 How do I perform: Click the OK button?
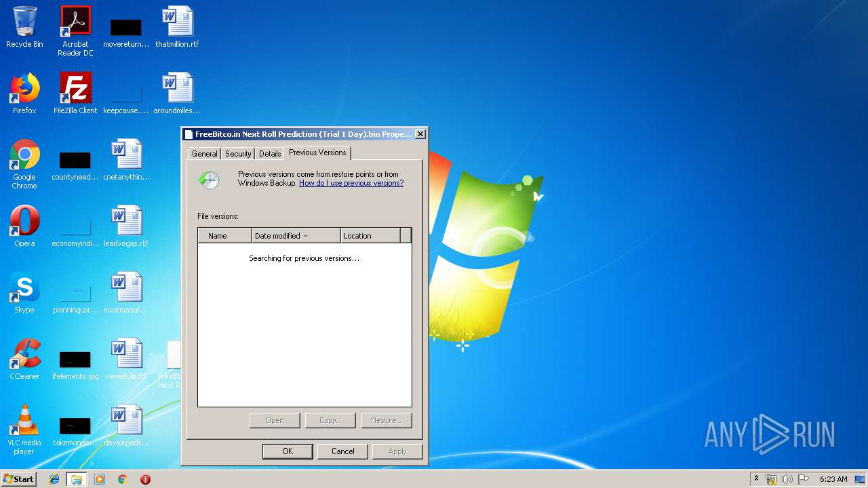click(288, 451)
